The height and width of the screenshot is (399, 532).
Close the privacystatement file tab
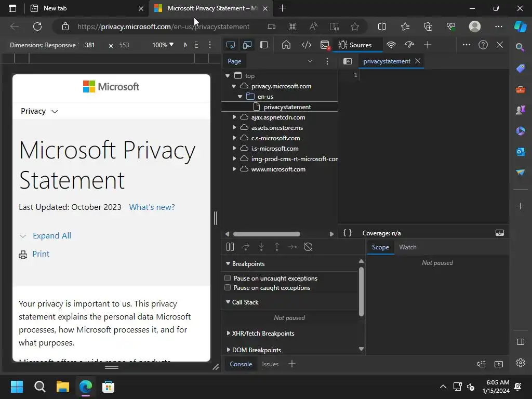pos(418,61)
